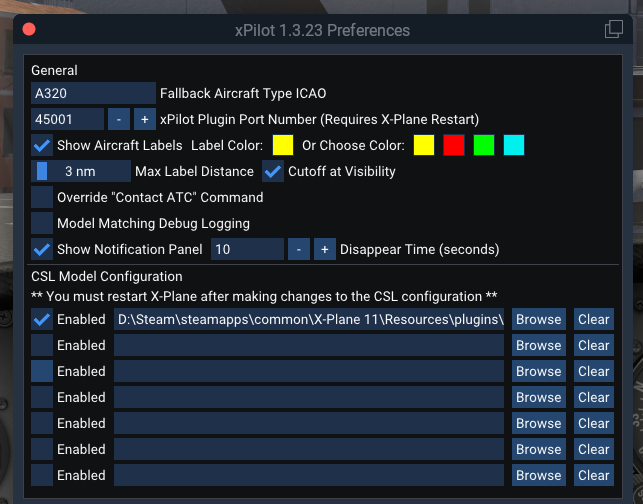Browse for the first CSL model path
Viewport: 643px width, 504px height.
pos(538,319)
